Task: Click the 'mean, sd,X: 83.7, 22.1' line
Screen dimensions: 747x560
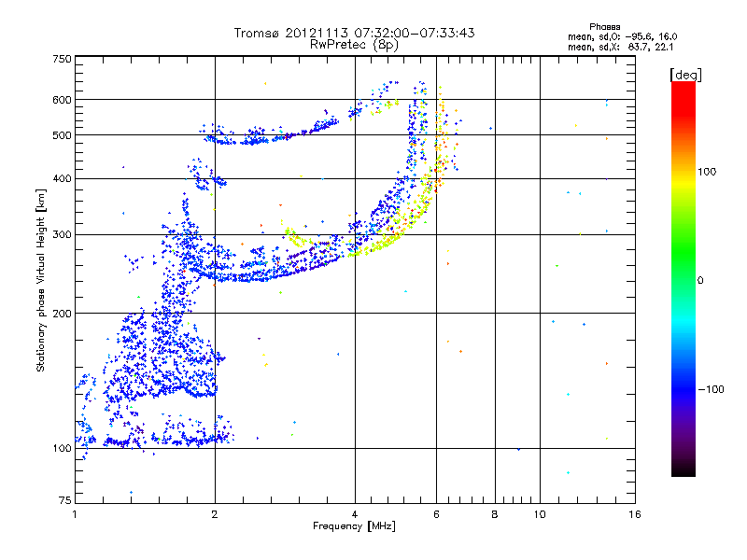Action: pyautogui.click(x=620, y=47)
